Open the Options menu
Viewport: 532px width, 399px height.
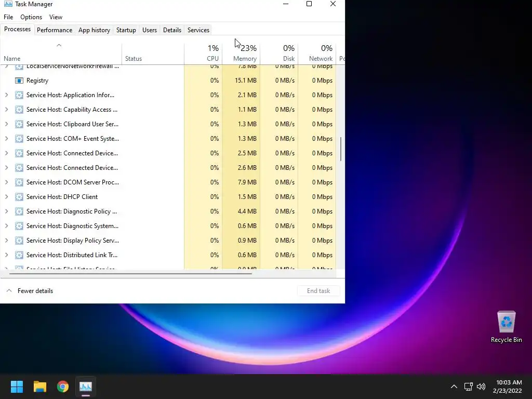31,17
